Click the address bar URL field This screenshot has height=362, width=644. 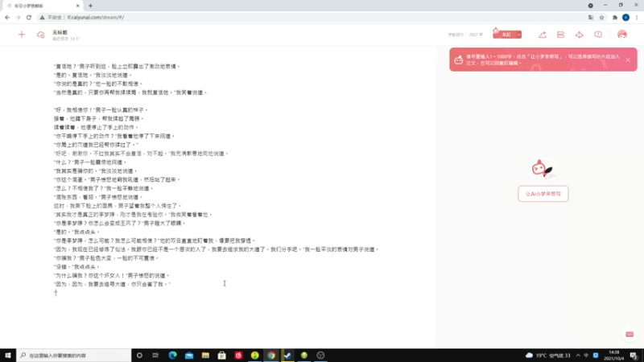point(312,17)
